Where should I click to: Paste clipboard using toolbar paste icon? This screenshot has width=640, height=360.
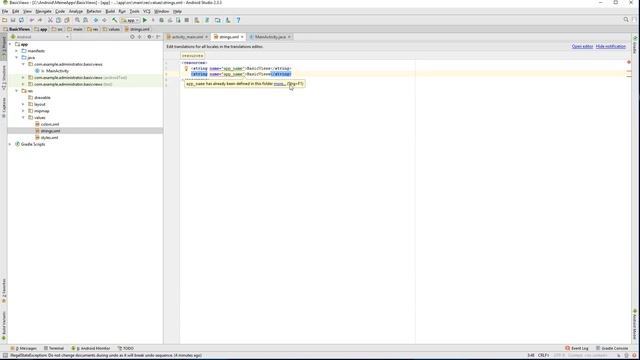pos(67,20)
